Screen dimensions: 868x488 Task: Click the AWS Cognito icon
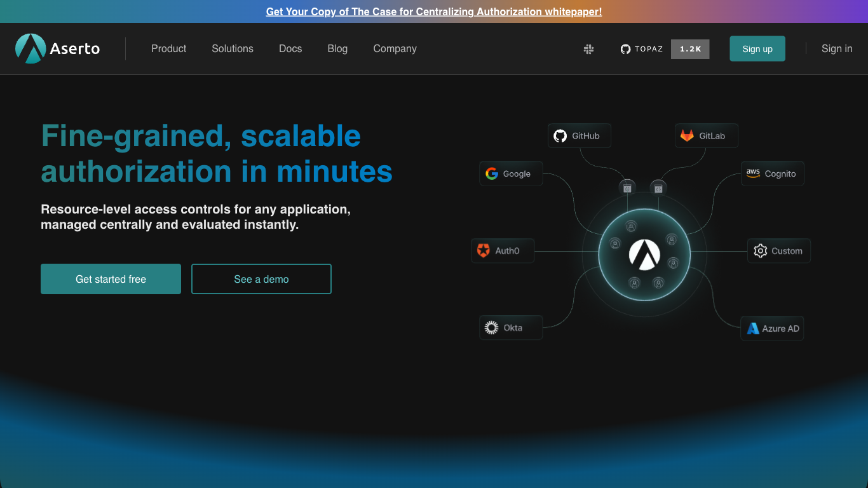tap(753, 173)
